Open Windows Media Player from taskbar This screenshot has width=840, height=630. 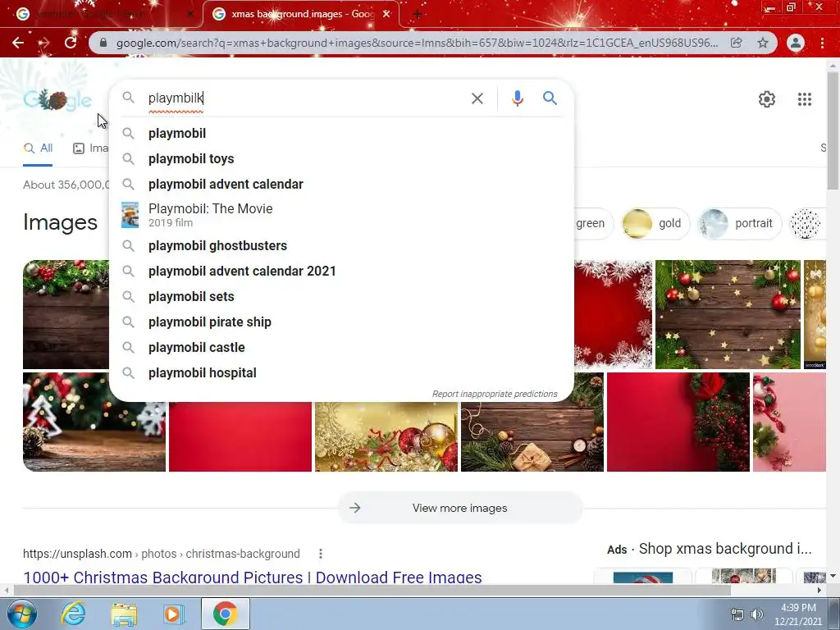pyautogui.click(x=173, y=614)
